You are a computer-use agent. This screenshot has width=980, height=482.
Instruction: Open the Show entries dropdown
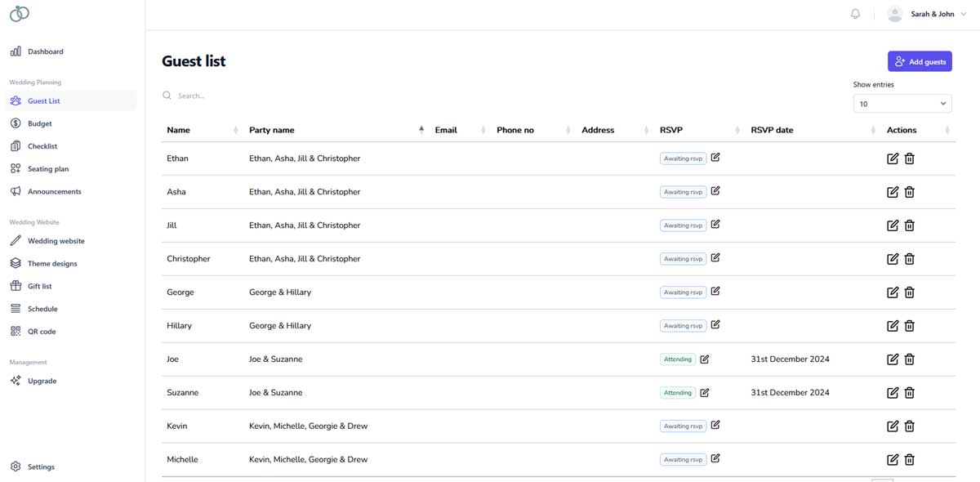pos(902,103)
